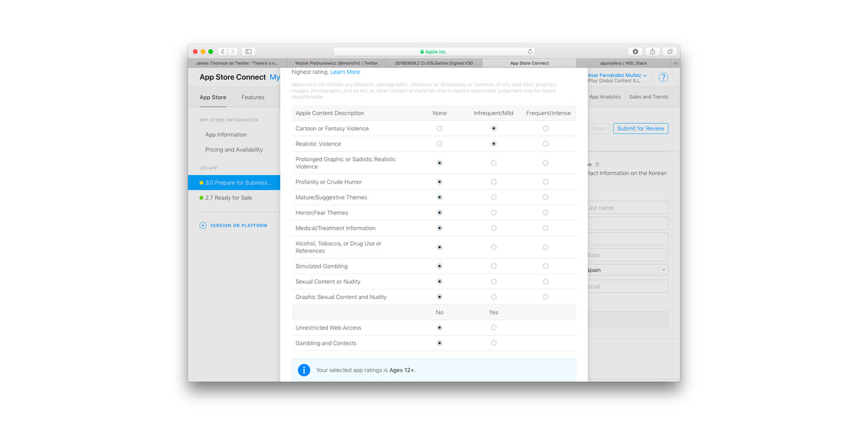Viewport: 868px width, 444px height.
Task: Click the State input field
Action: tap(628, 254)
